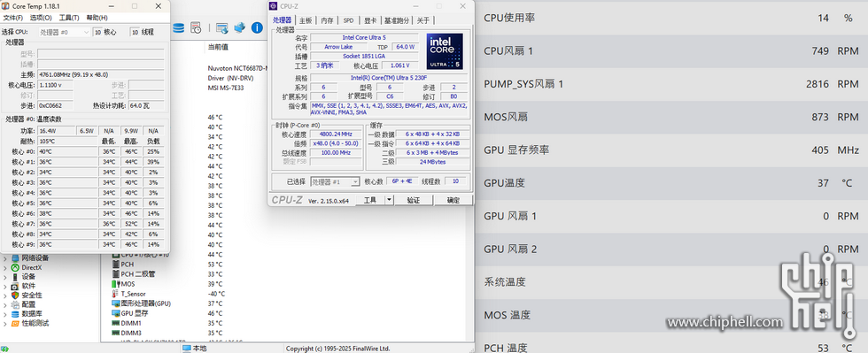Expand the 安全性 tree node

[x=5, y=295]
